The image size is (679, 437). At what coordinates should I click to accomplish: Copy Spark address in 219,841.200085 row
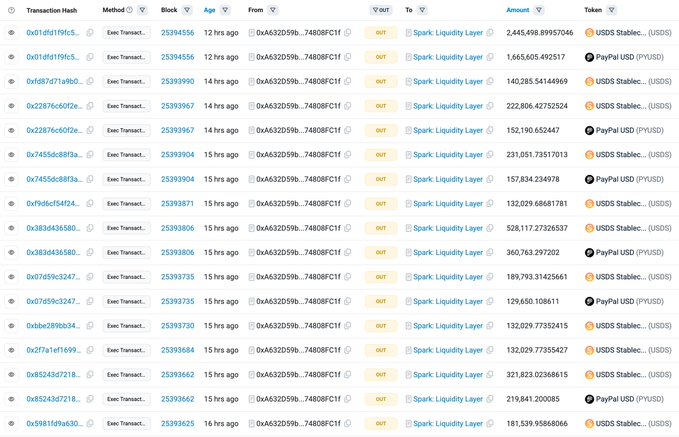tap(490, 399)
